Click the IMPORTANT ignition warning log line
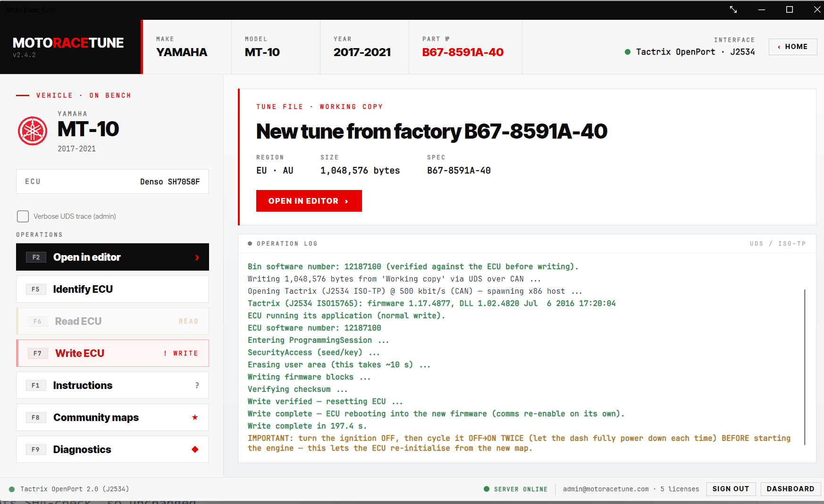Image resolution: width=824 pixels, height=504 pixels. click(x=519, y=443)
